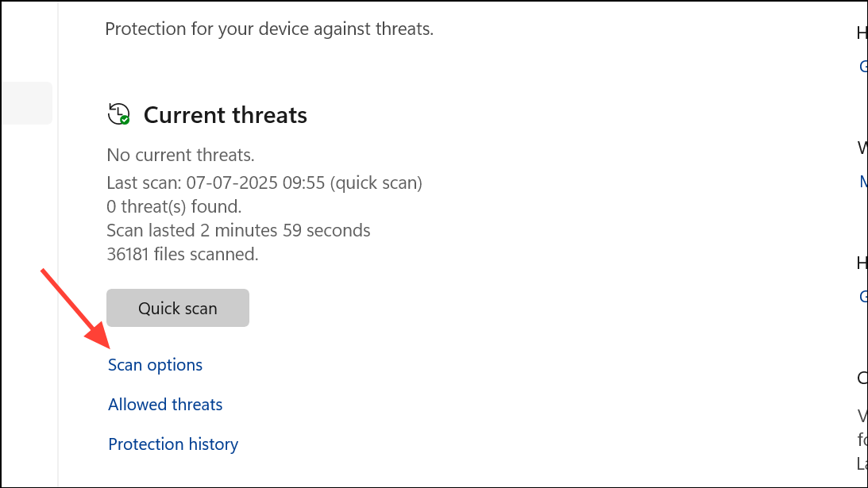Image resolution: width=868 pixels, height=488 pixels.
Task: Click the "Protection for your device against threats" description
Action: pos(269,29)
